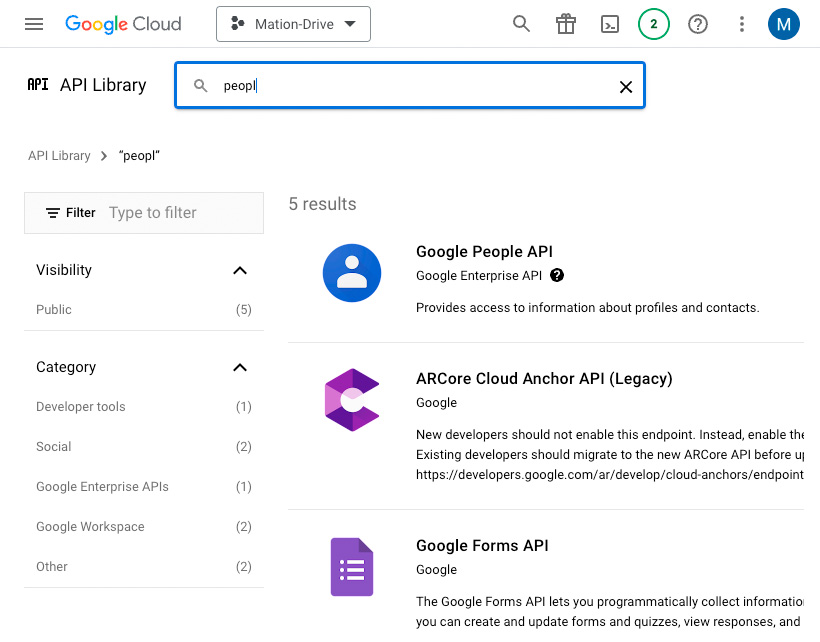The height and width of the screenshot is (642, 820).
Task: Click the Google Enterprise API help icon
Action: [557, 275]
